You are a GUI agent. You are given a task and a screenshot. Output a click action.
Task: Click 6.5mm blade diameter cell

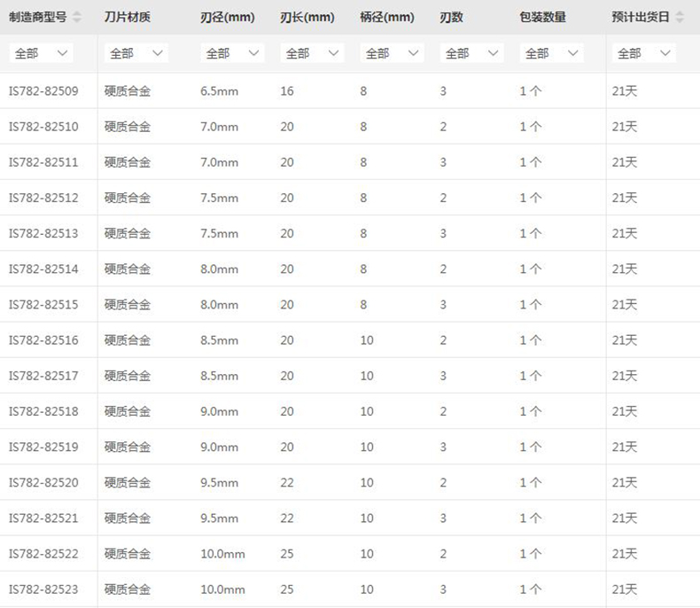click(219, 91)
